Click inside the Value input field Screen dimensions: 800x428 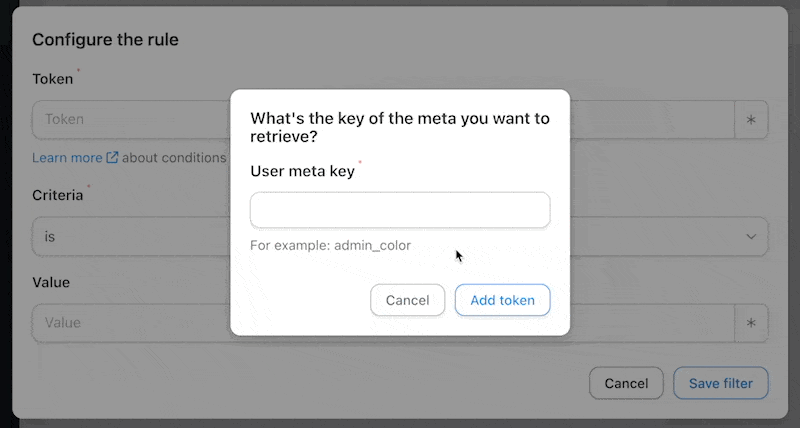(130, 323)
